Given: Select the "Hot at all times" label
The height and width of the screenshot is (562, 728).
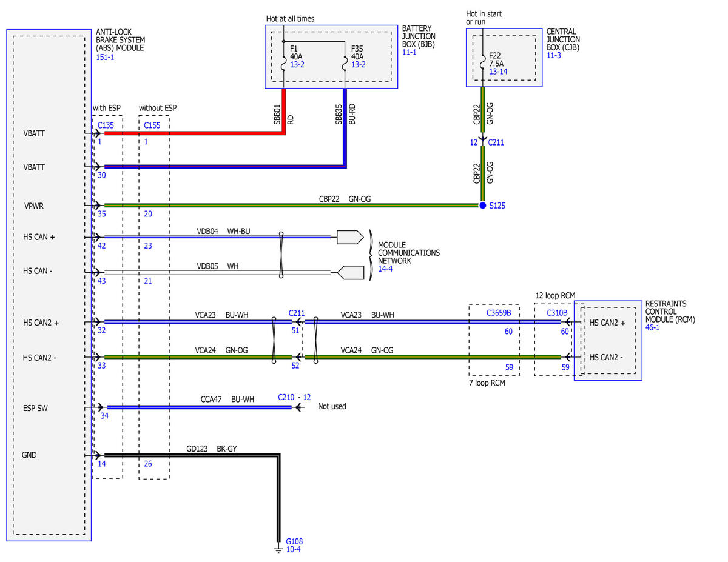Looking at the screenshot, I should tap(291, 19).
